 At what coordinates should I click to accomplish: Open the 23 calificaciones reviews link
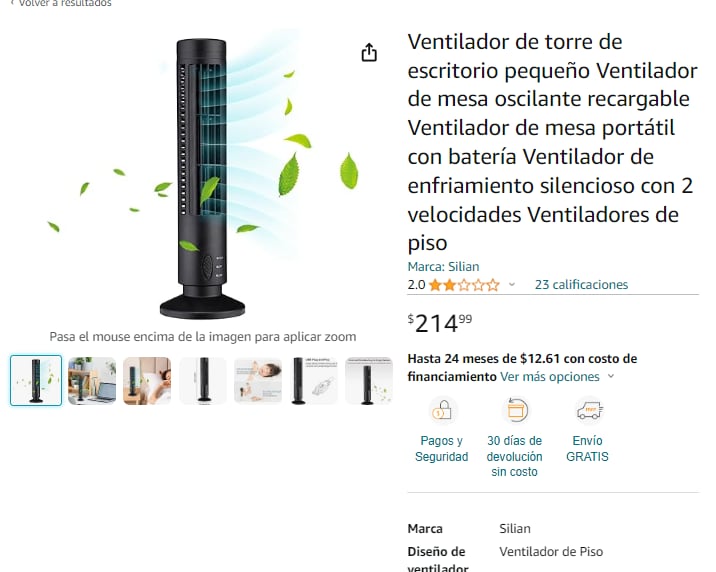coord(581,285)
